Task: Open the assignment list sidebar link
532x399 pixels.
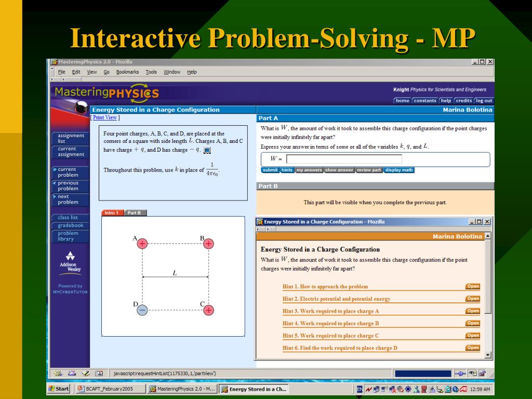Action: (x=70, y=138)
